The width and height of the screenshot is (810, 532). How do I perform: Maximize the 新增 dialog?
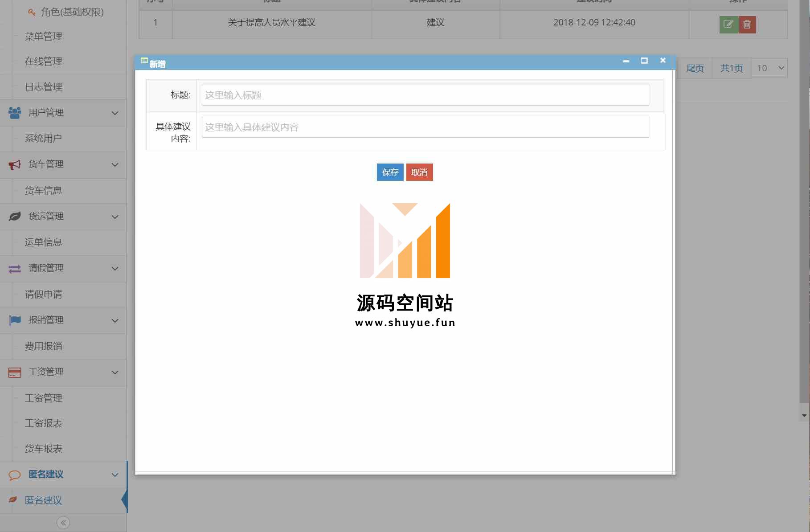pos(644,61)
